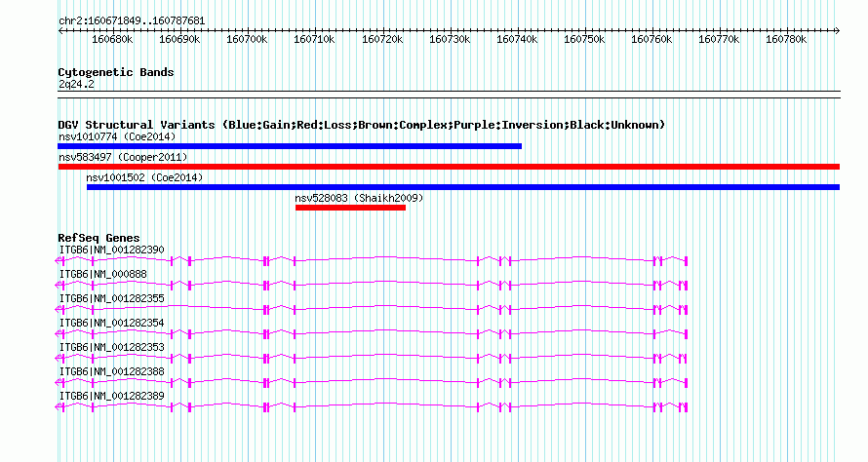This screenshot has width=868, height=462.
Task: Click the 160700k ruler tick label
Action: (x=247, y=40)
